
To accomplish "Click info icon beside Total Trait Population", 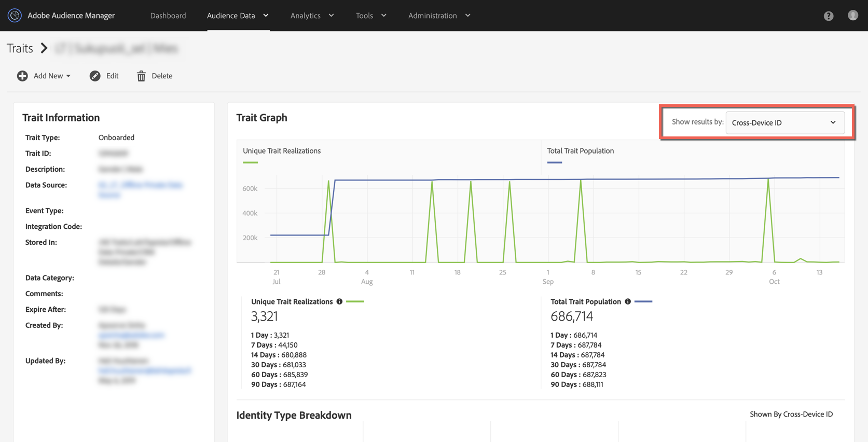I will click(x=628, y=301).
